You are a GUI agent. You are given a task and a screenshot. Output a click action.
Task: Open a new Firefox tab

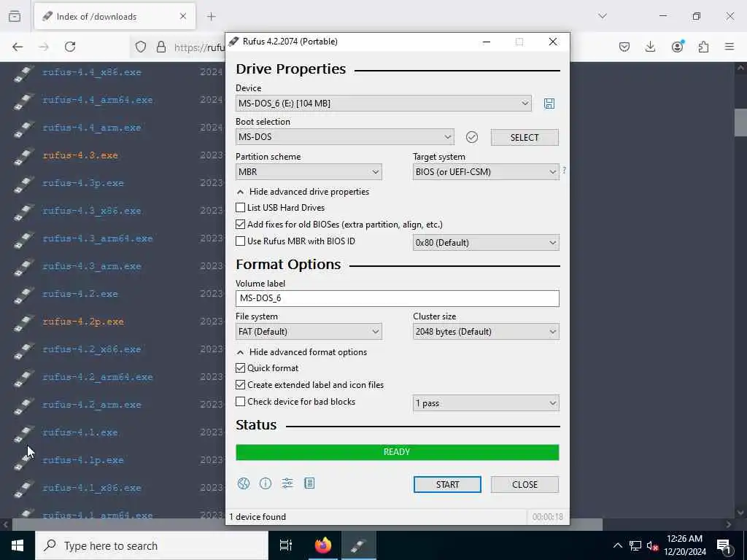[x=212, y=16]
